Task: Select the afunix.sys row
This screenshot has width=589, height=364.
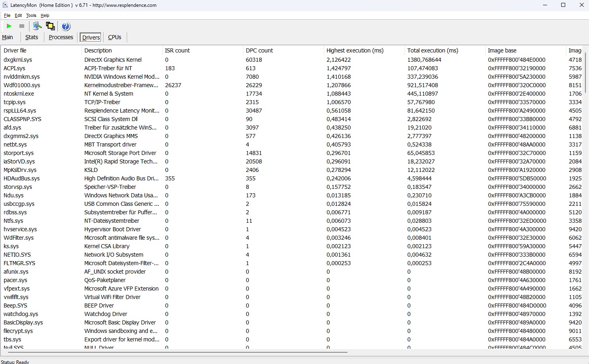Action: [x=292, y=272]
